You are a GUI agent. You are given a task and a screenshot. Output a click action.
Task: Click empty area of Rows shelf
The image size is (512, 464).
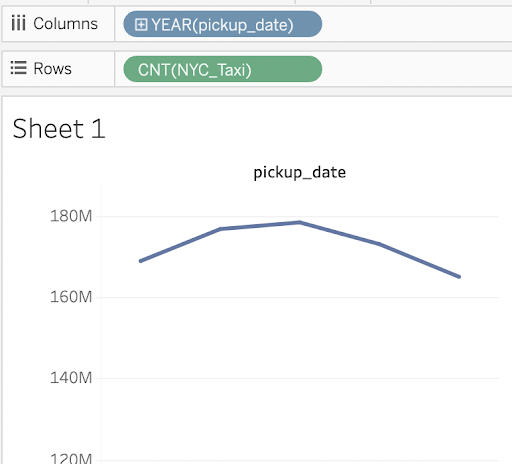(417, 69)
